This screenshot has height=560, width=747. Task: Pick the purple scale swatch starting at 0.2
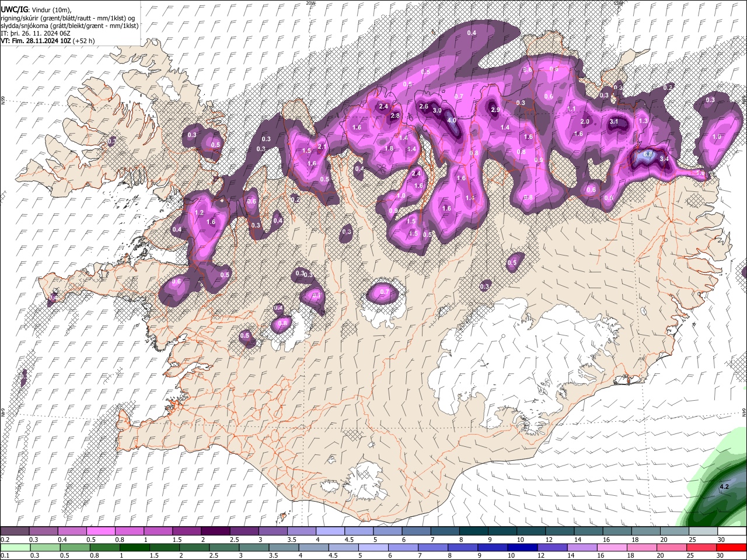click(x=15, y=531)
